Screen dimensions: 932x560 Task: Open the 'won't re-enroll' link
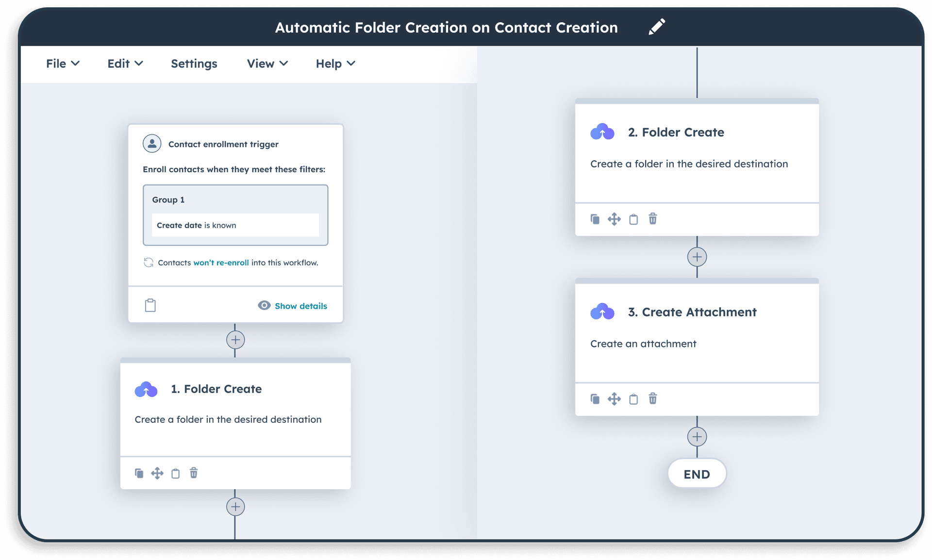pyautogui.click(x=221, y=263)
